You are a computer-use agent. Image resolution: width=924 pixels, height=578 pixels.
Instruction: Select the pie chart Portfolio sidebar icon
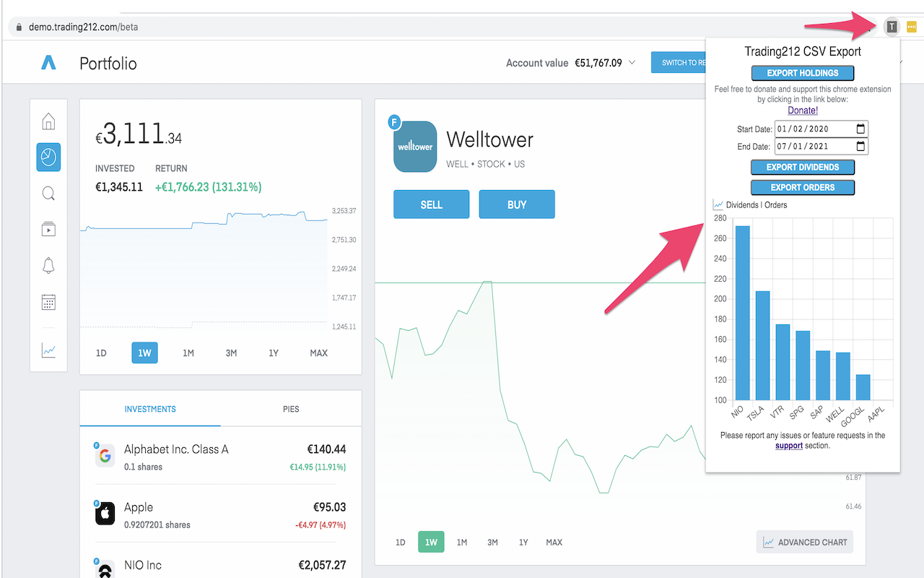(48, 157)
